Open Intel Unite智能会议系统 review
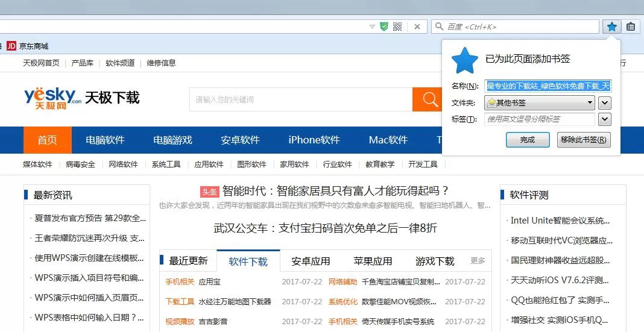Image resolution: width=644 pixels, height=332 pixels. click(560, 221)
